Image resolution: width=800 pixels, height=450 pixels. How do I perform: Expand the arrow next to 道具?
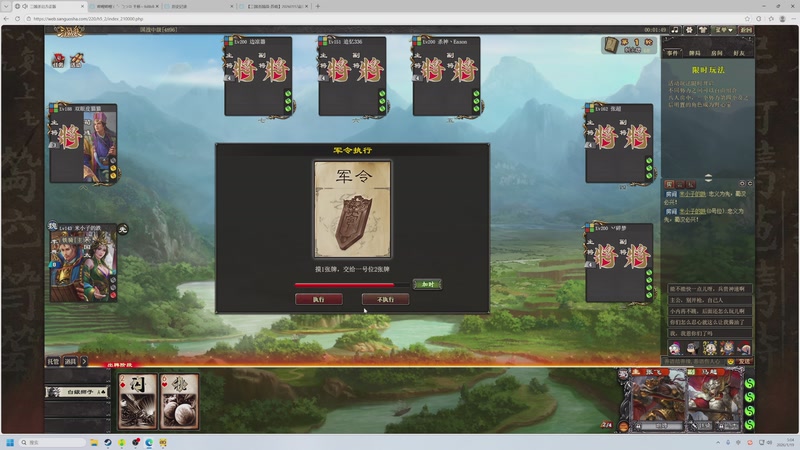[84, 361]
